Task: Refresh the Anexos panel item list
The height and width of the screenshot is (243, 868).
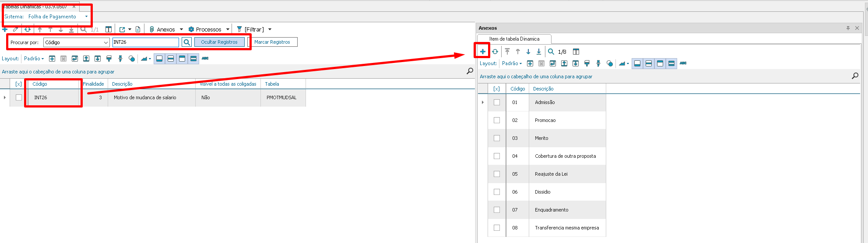Action: coord(495,52)
